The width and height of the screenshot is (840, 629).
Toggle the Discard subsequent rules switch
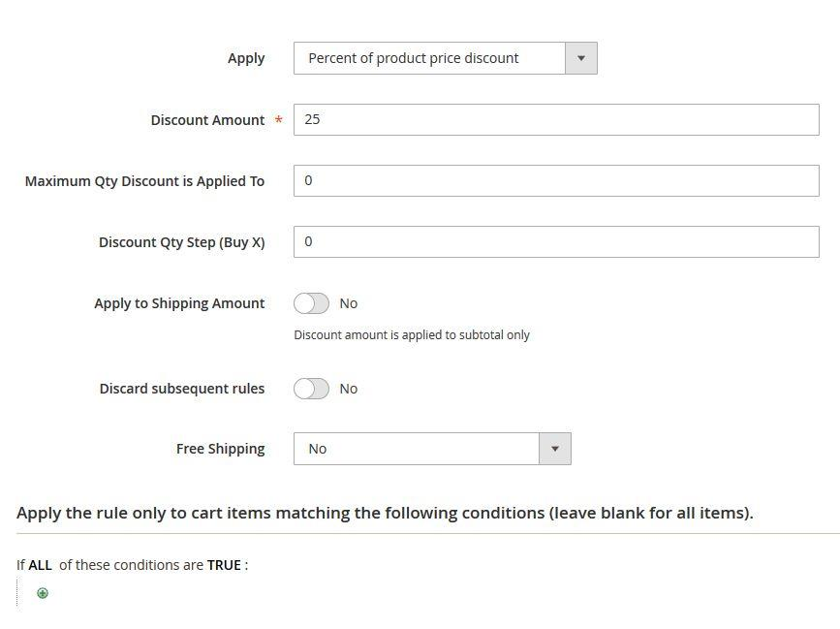point(311,389)
